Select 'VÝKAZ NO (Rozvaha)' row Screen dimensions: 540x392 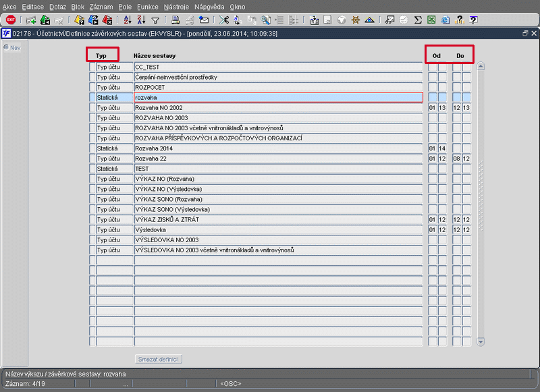(x=278, y=179)
